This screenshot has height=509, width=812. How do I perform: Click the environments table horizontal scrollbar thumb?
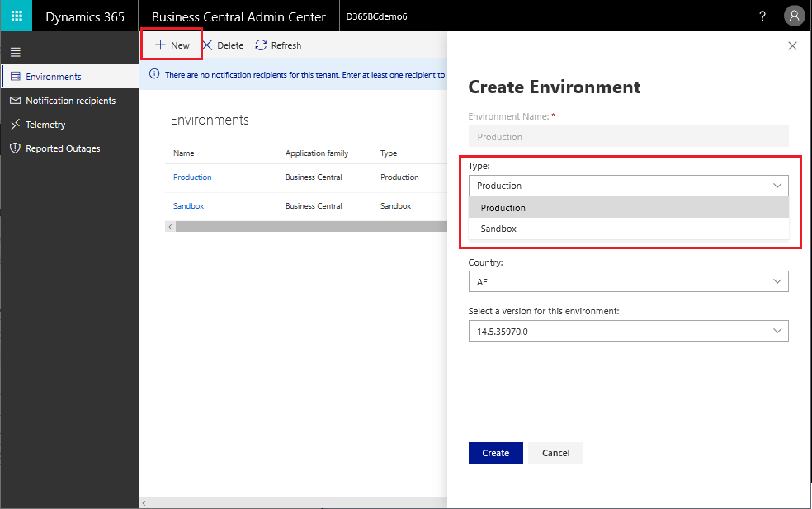click(x=311, y=226)
